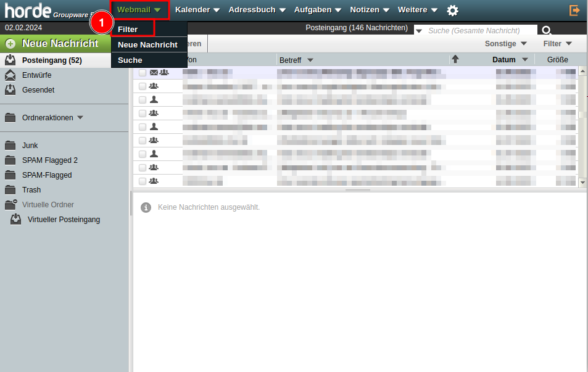Open the Filter dropdown at right toolbar
The height and width of the screenshot is (372, 588).
[557, 44]
